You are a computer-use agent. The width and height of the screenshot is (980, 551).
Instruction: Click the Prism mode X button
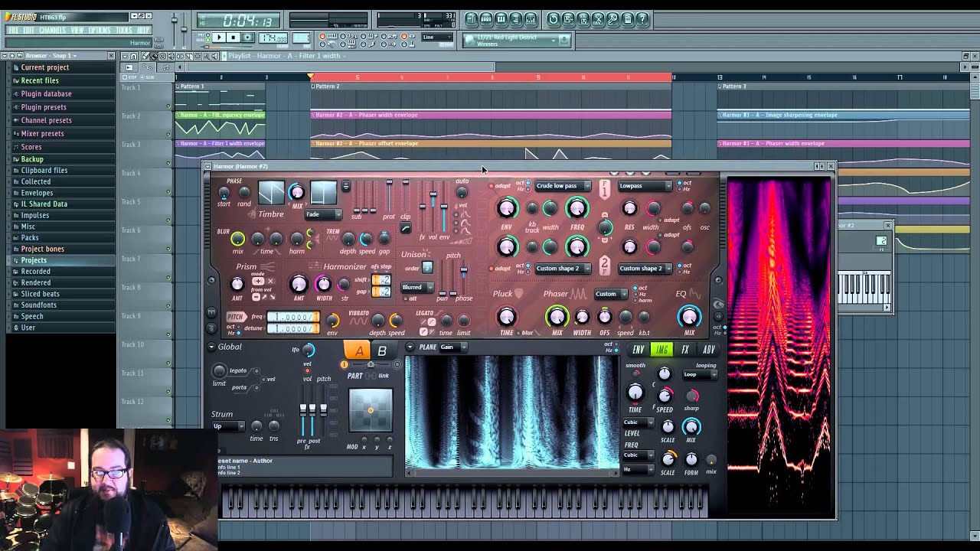point(269,282)
